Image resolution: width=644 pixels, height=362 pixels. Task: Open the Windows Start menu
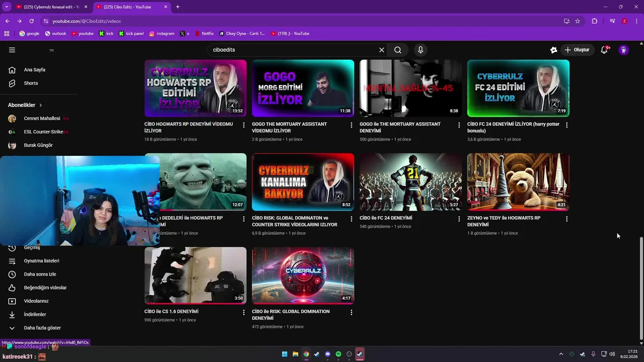tap(285, 354)
